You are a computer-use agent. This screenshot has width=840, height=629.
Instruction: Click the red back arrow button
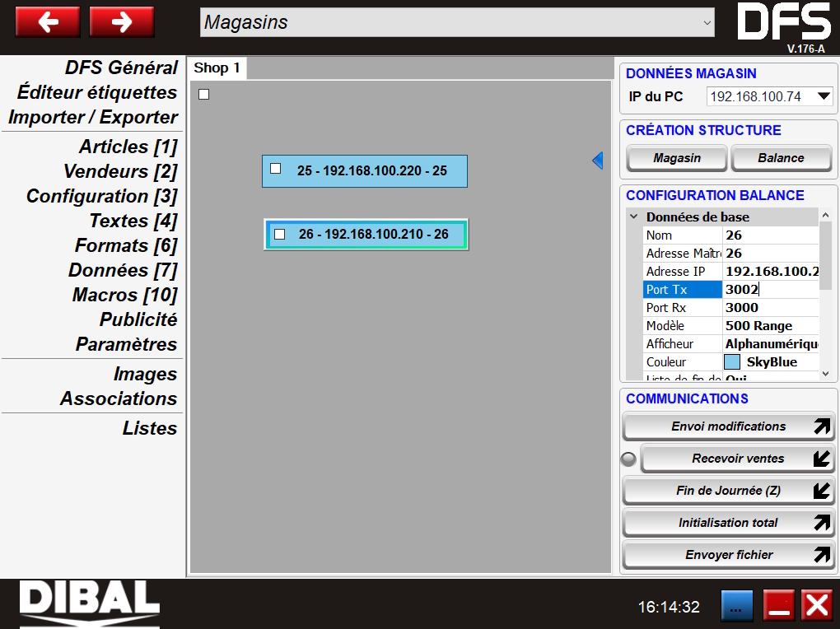tap(48, 22)
